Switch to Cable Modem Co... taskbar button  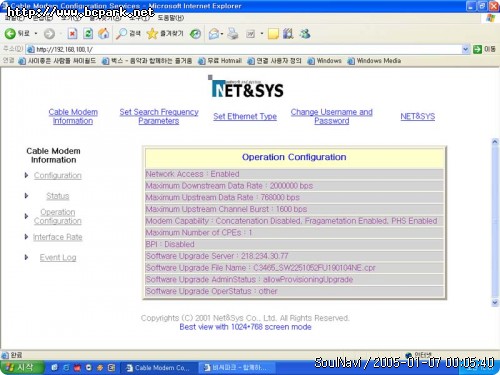coord(158,368)
